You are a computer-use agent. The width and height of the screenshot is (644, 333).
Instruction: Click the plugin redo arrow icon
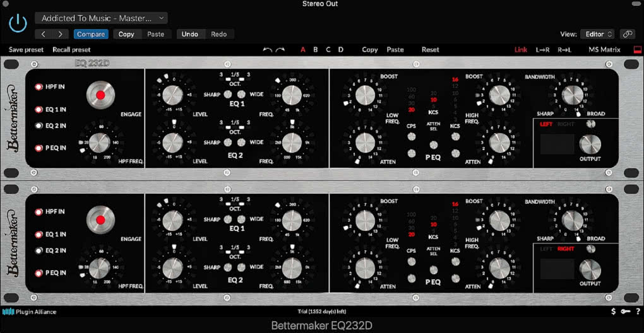click(280, 50)
